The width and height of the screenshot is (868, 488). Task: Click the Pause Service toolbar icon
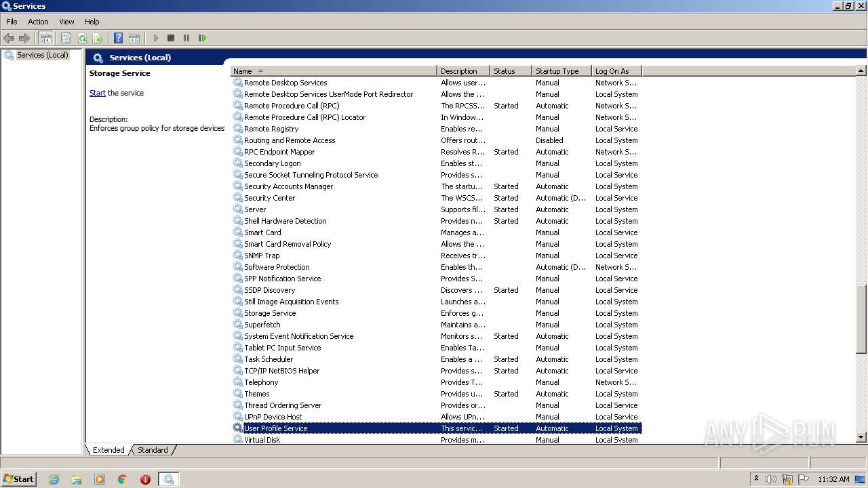click(x=186, y=38)
